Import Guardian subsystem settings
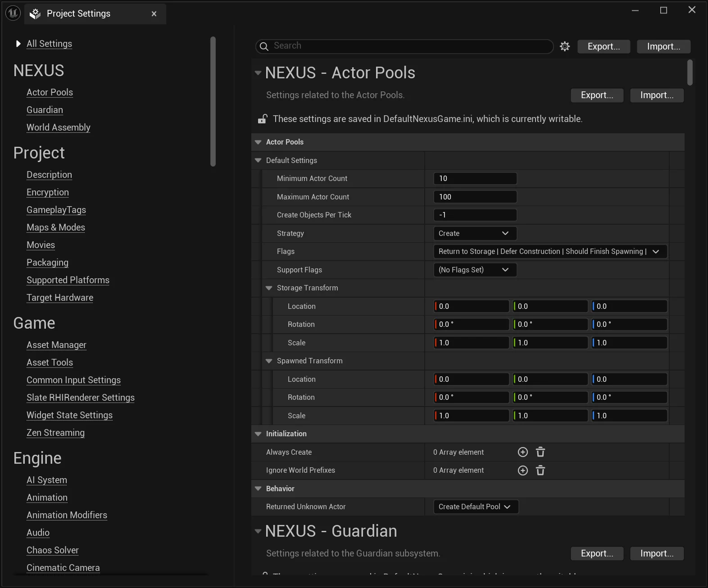The image size is (708, 588). pos(657,553)
